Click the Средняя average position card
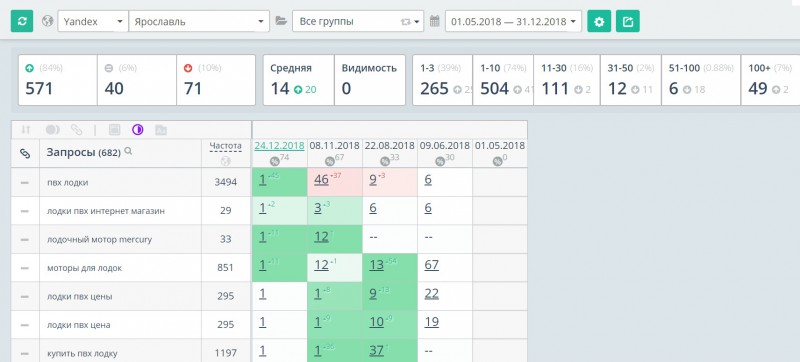 click(x=299, y=80)
